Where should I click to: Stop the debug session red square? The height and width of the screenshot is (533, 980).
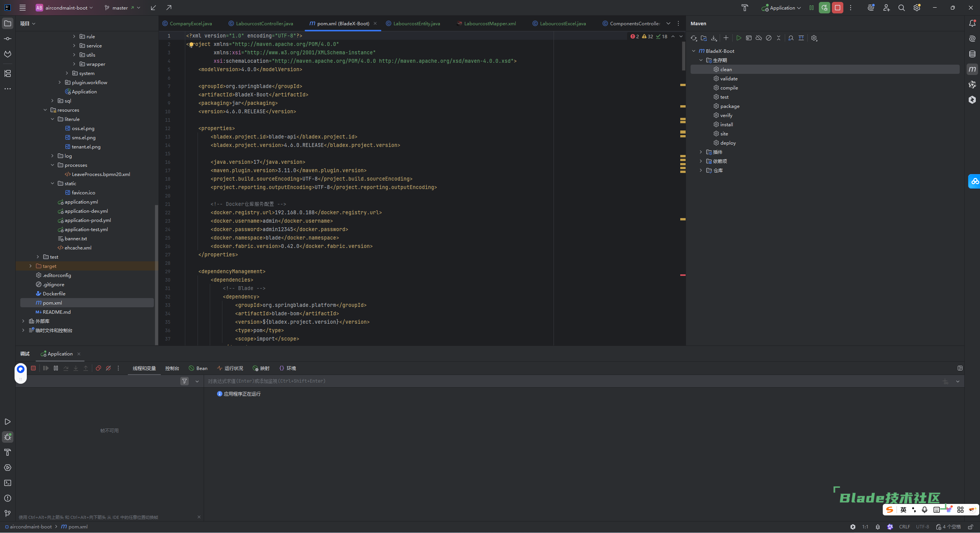pyautogui.click(x=33, y=368)
